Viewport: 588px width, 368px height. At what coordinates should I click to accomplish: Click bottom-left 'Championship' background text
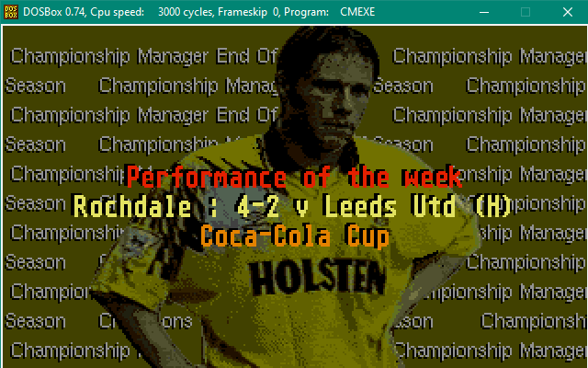click(70, 351)
